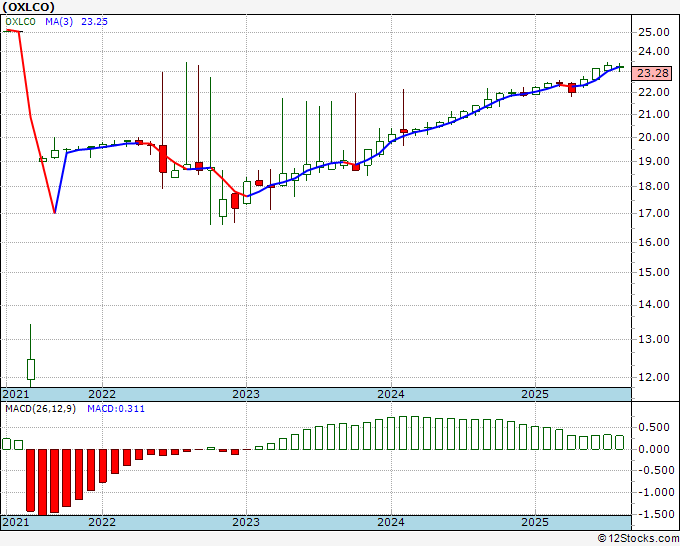Click the 23.25 moving average value
The width and height of the screenshot is (680, 546).
pos(95,22)
